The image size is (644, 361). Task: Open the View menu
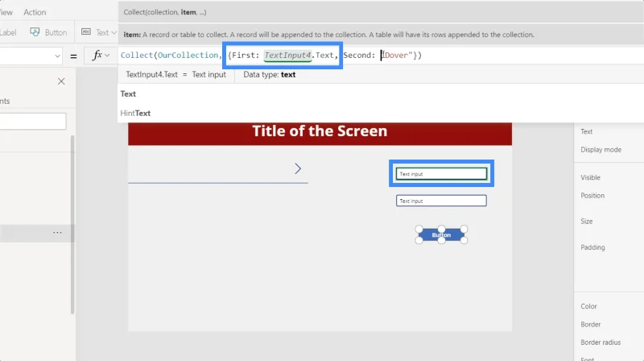coord(6,12)
